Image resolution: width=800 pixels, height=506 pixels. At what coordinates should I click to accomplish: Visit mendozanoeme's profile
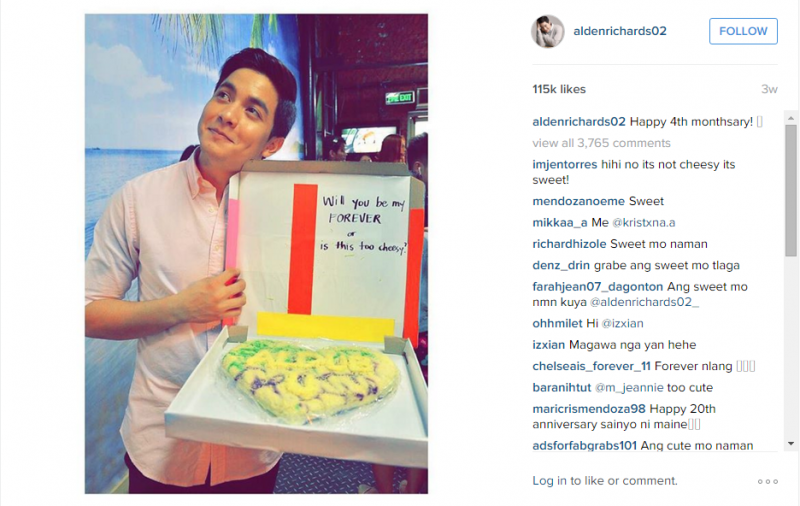tap(578, 201)
